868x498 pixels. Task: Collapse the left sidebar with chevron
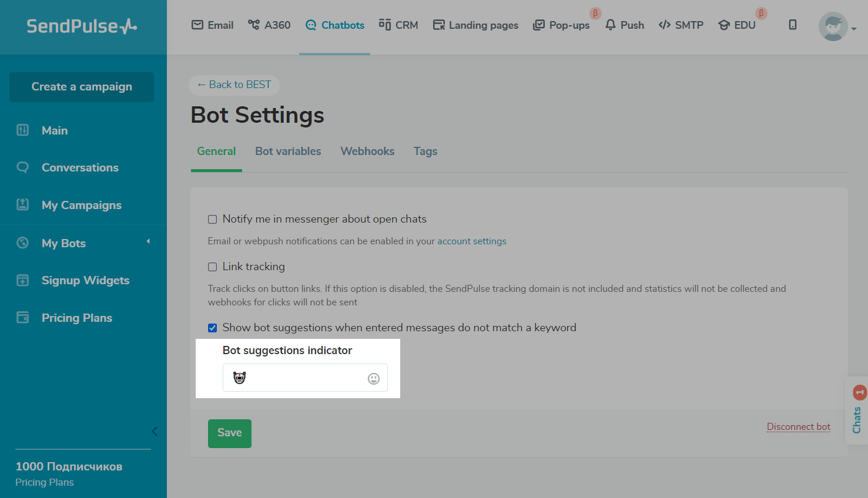point(155,432)
